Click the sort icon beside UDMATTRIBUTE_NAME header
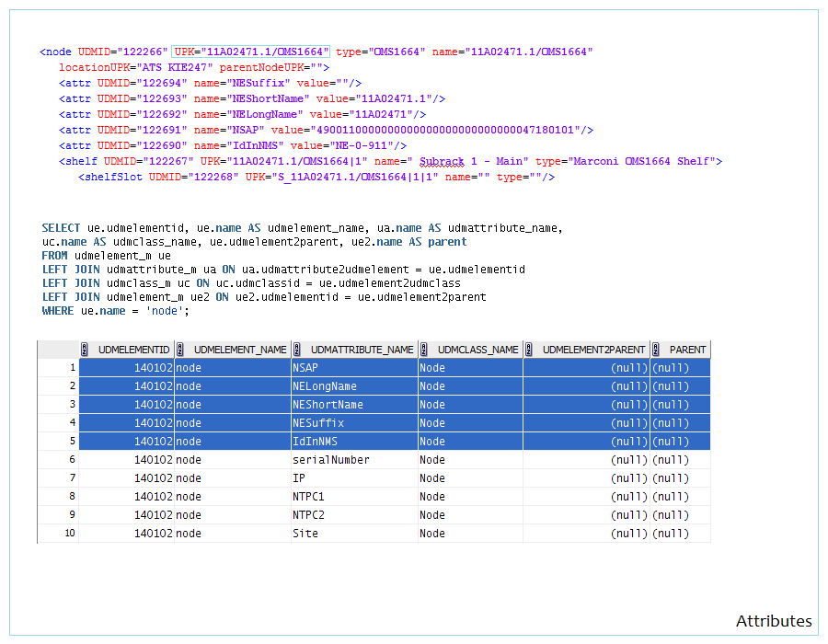 [297, 350]
